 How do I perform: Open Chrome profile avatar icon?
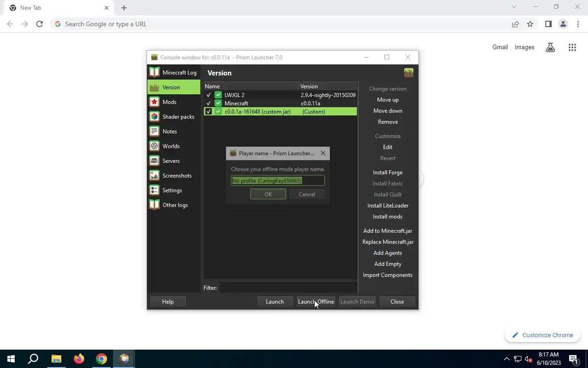pyautogui.click(x=563, y=24)
